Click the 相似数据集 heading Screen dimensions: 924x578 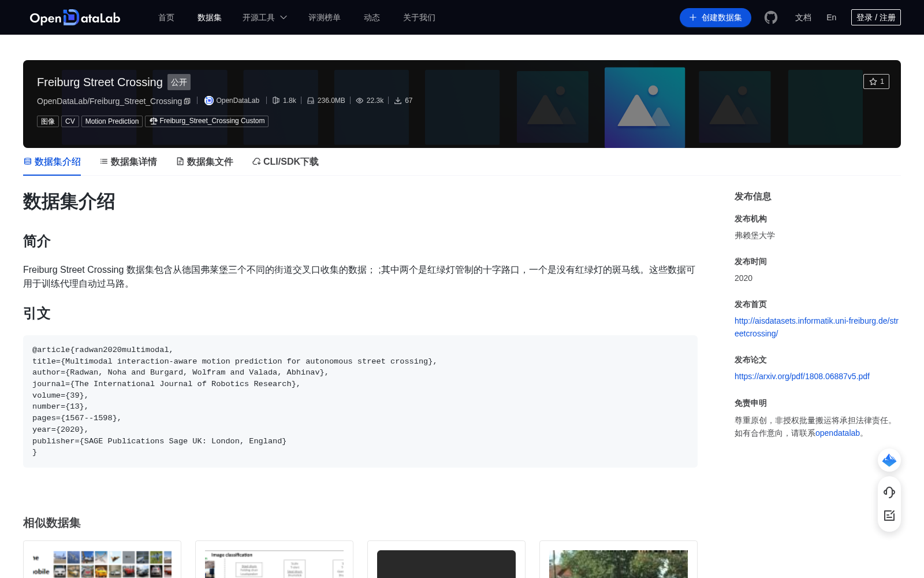(52, 523)
